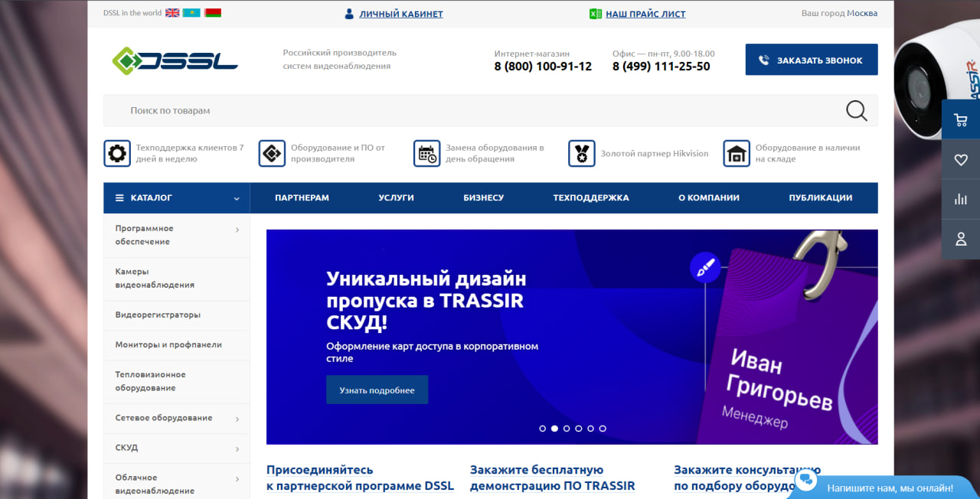Viewport: 980px width, 499px height.
Task: Expand the Сетевое оборудование submenu arrow
Action: [x=237, y=419]
